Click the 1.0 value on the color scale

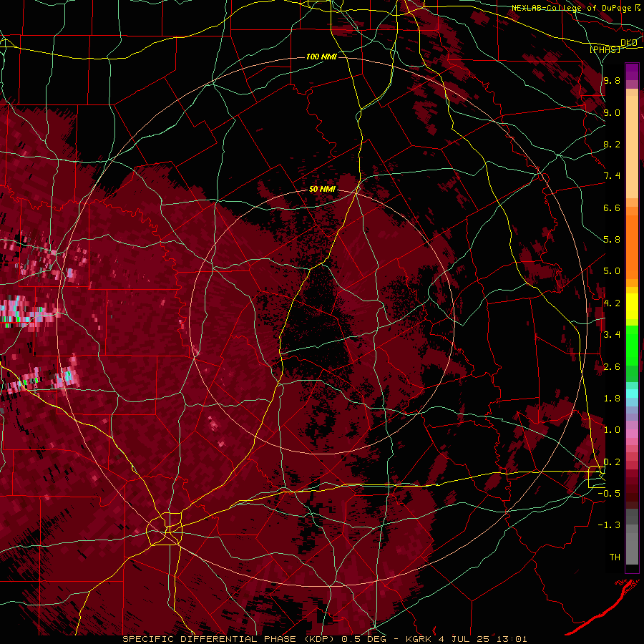(612, 430)
